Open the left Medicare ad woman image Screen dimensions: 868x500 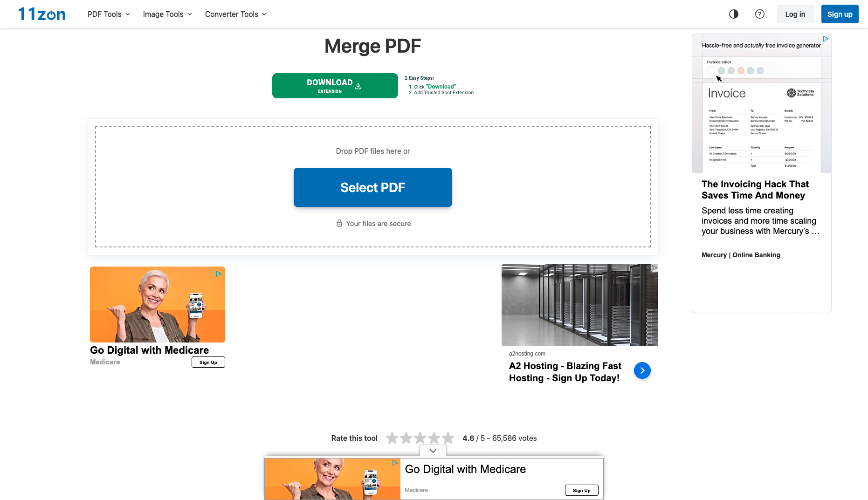[158, 305]
